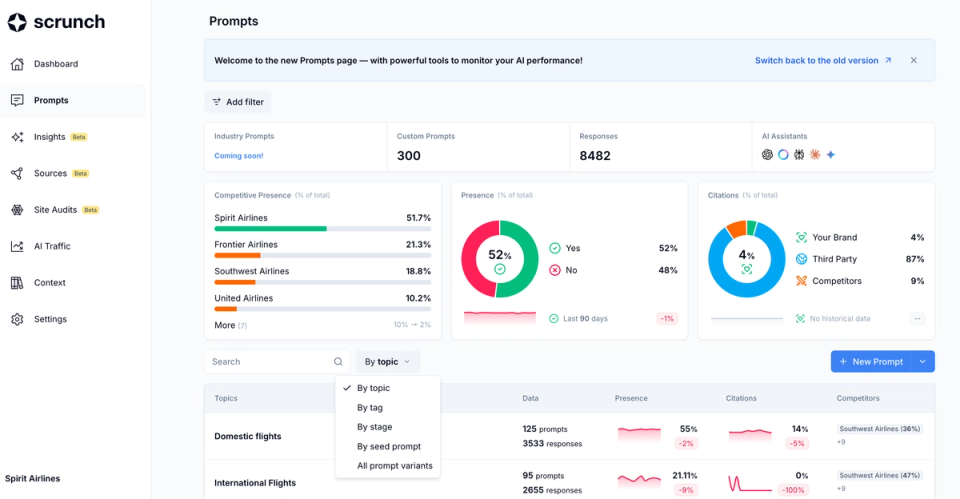Click the Custom Prompts 300 value
The image size is (960, 499).
pos(408,156)
